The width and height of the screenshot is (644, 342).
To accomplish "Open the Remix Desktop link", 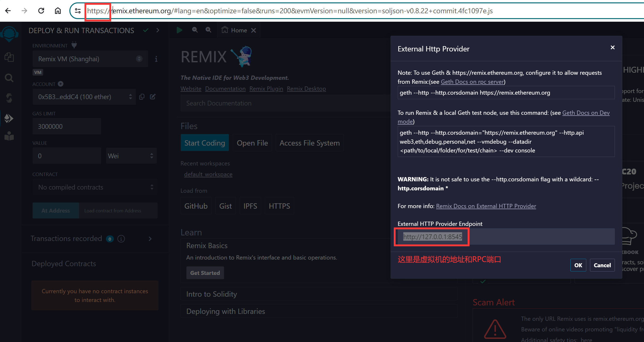I will (x=306, y=89).
